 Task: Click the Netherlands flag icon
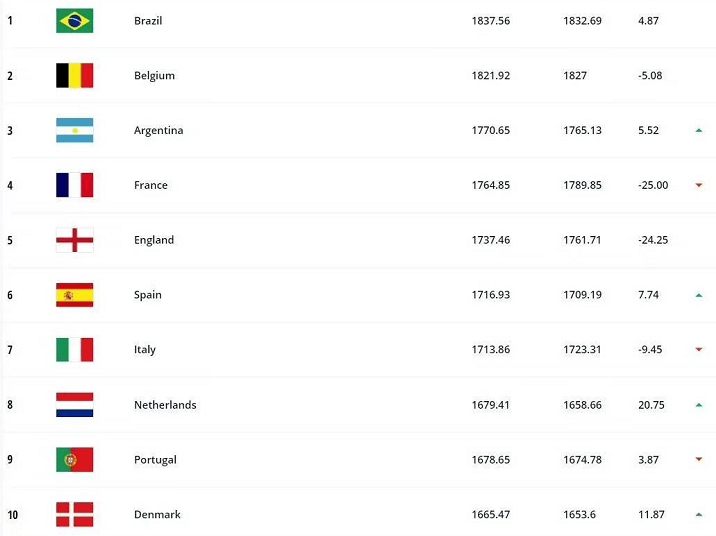[x=74, y=405]
